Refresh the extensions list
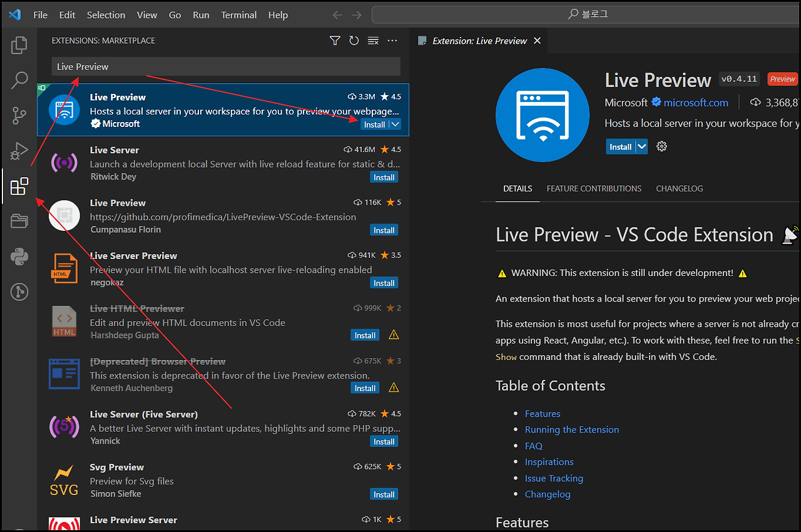The image size is (801, 532). tap(354, 40)
